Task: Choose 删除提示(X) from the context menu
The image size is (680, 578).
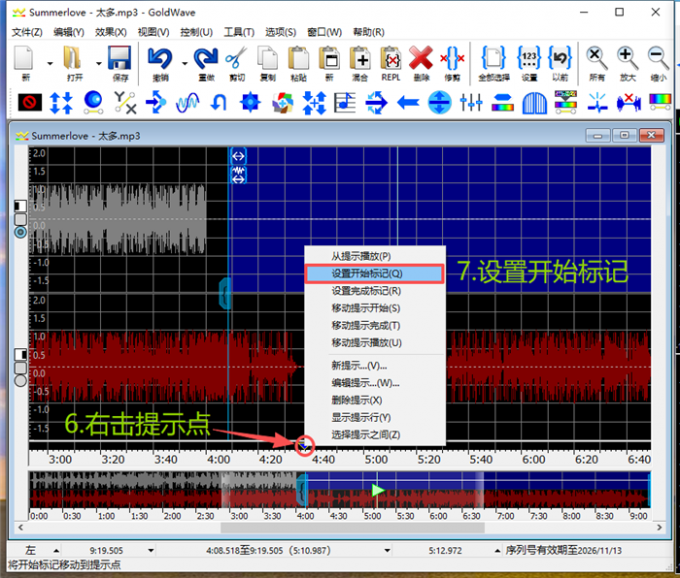Action: pyautogui.click(x=356, y=400)
